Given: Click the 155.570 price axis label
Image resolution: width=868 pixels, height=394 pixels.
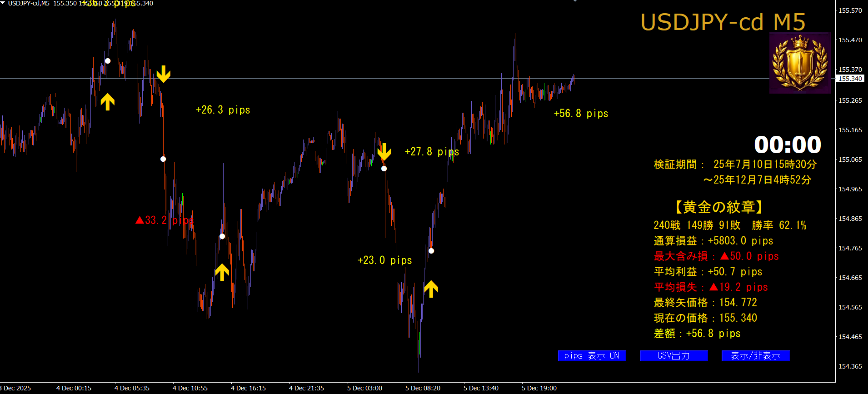Looking at the screenshot, I should click(850, 10).
